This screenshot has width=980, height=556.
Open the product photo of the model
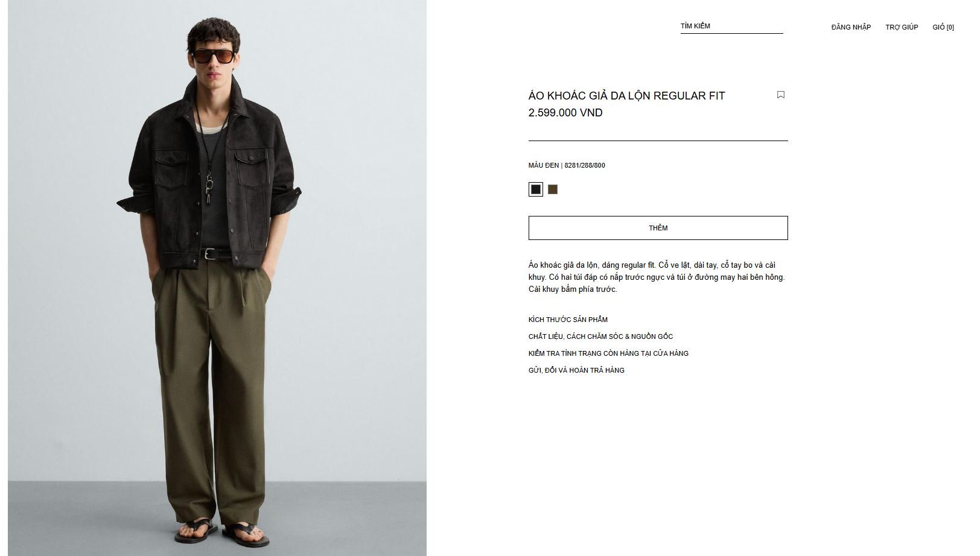pyautogui.click(x=217, y=278)
